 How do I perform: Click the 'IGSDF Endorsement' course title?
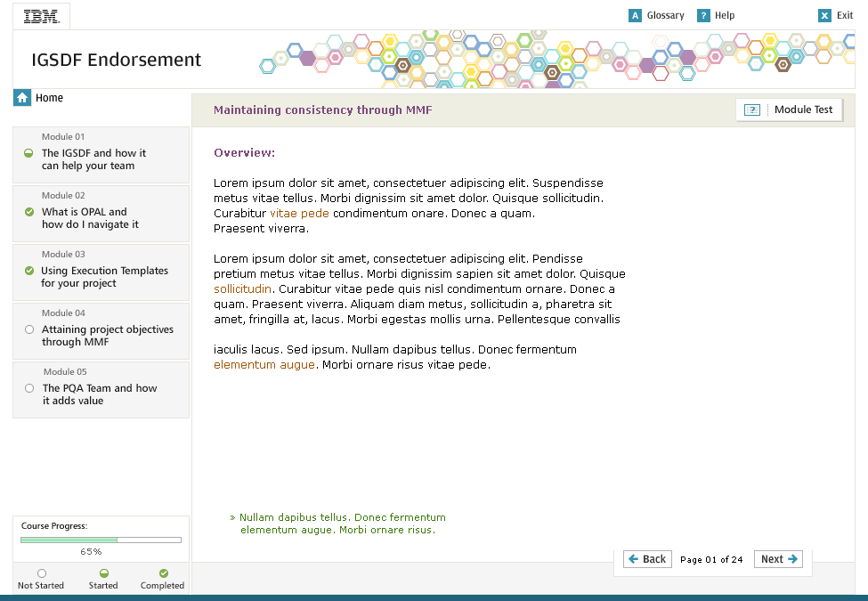(x=117, y=60)
